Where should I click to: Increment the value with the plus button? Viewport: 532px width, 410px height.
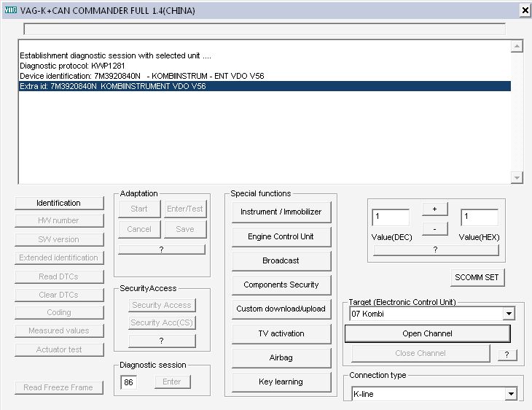point(435,209)
